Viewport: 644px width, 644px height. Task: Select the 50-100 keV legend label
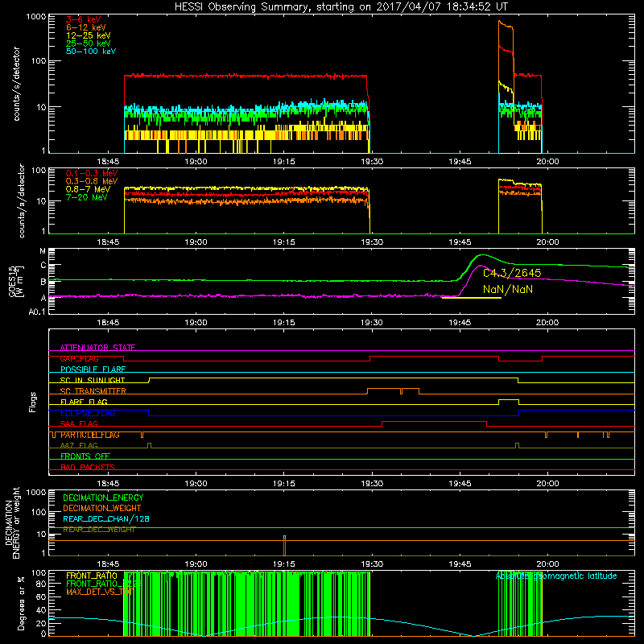click(x=91, y=51)
